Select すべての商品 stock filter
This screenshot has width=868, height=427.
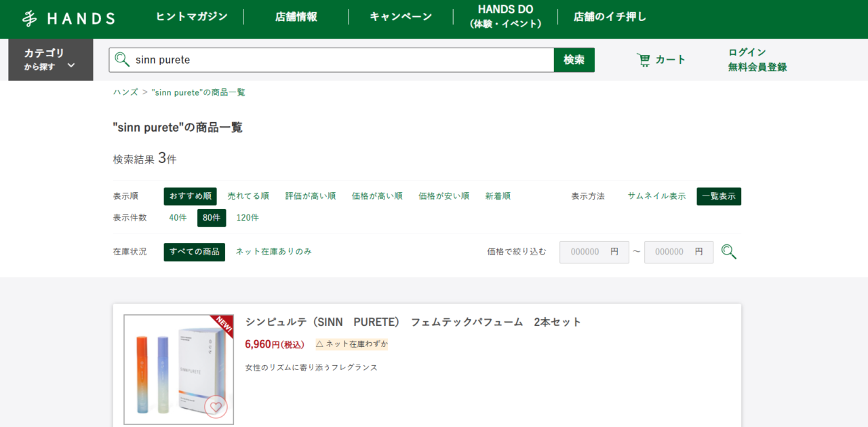(x=195, y=252)
